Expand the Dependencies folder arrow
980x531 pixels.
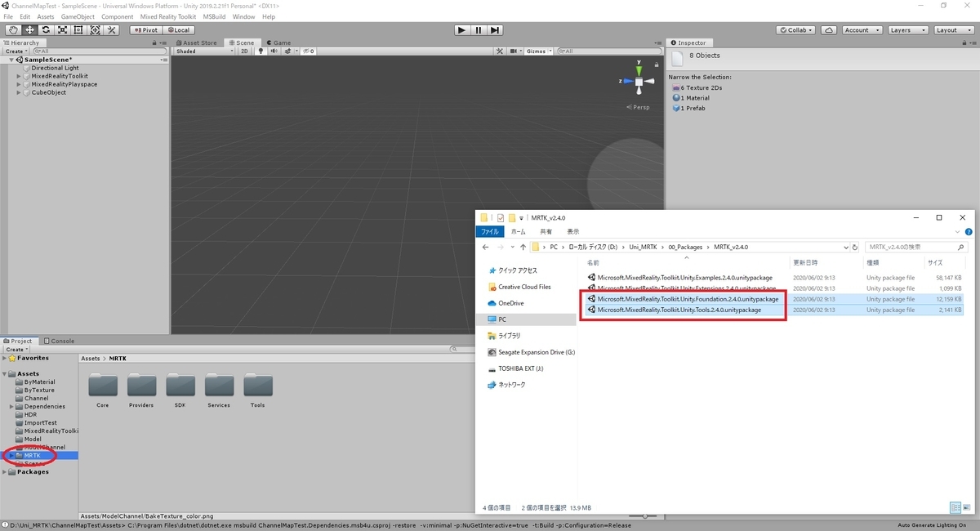pos(12,406)
